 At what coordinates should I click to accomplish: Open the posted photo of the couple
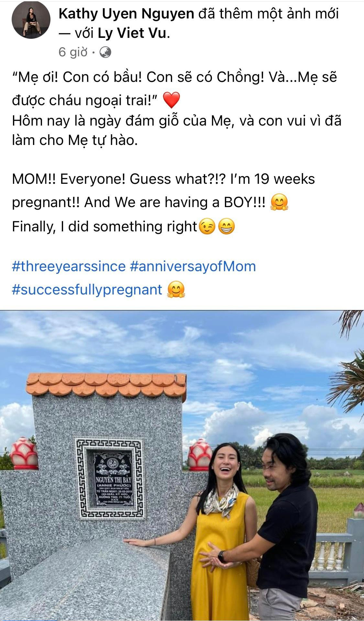[182, 465]
